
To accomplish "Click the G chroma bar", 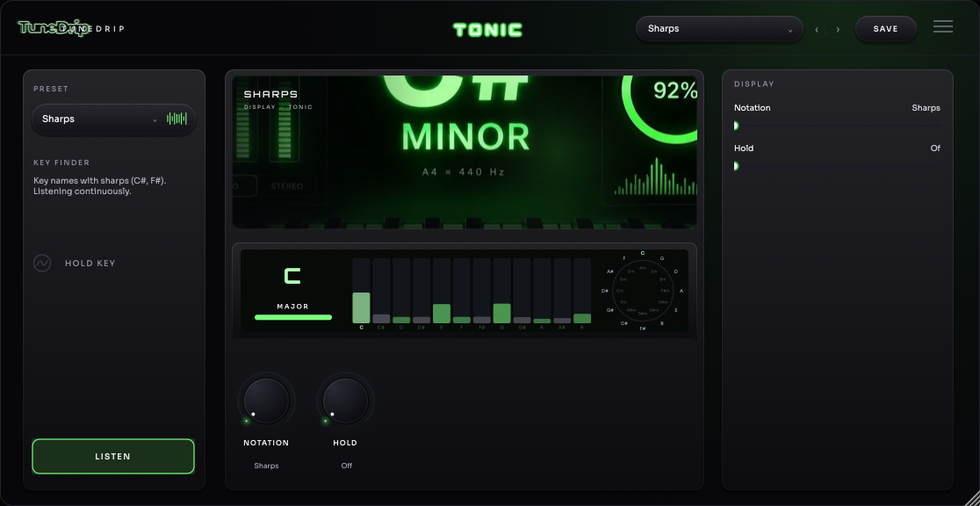I will pos(501,291).
